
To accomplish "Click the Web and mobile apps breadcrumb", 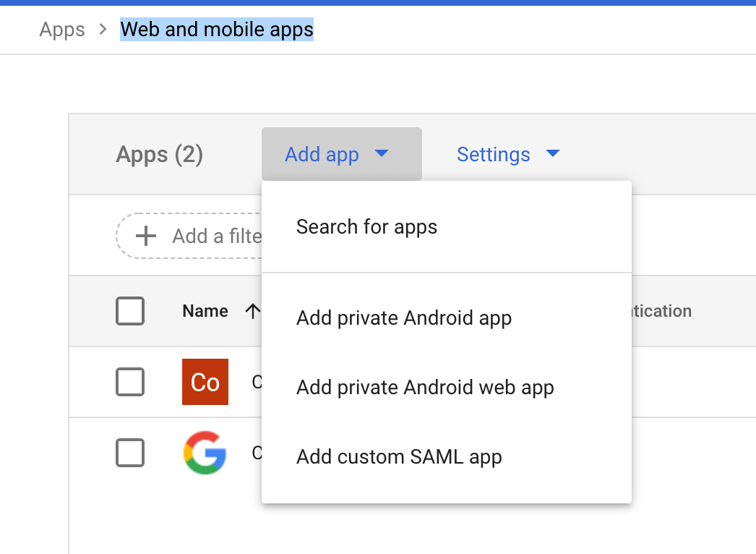I will coord(216,29).
